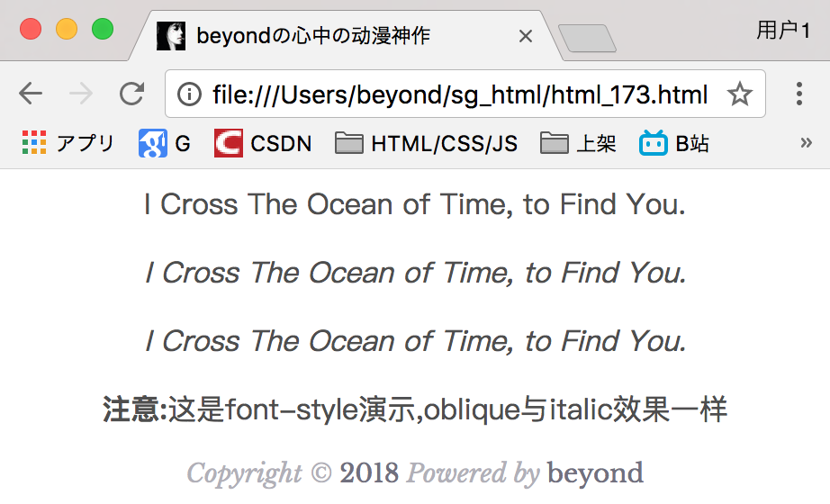Viewport: 830px width, 504px height.
Task: Show hidden bookmarks with the chevron
Action: (806, 142)
